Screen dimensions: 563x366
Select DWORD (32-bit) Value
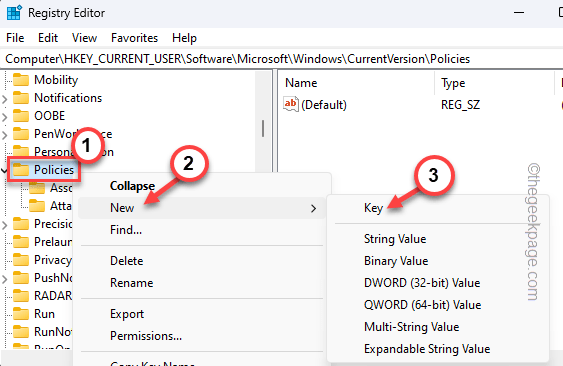438,283
